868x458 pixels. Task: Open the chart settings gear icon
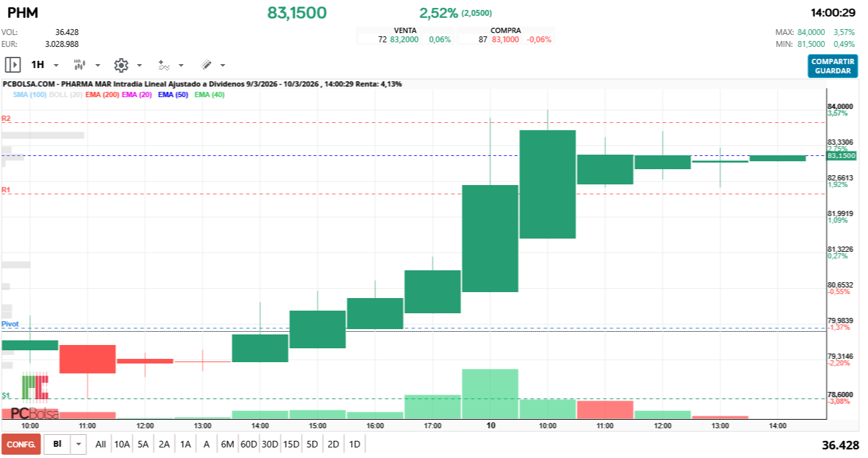click(120, 65)
